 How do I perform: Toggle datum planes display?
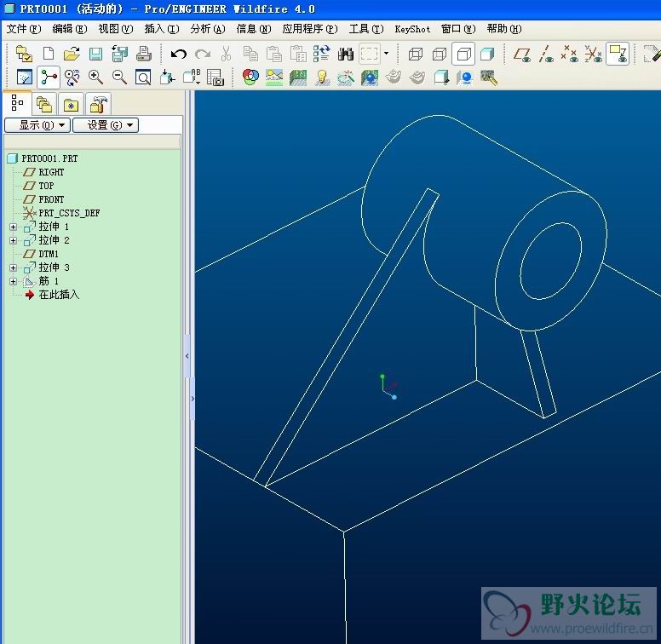(x=523, y=54)
